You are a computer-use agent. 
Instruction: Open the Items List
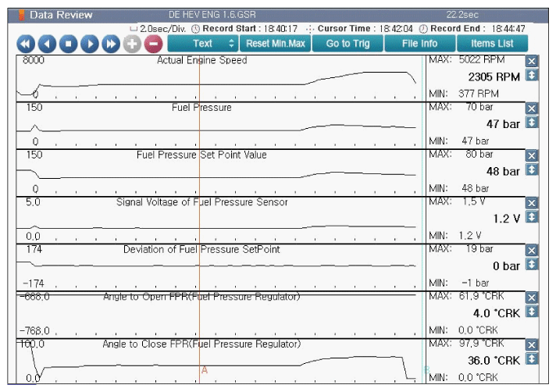492,44
